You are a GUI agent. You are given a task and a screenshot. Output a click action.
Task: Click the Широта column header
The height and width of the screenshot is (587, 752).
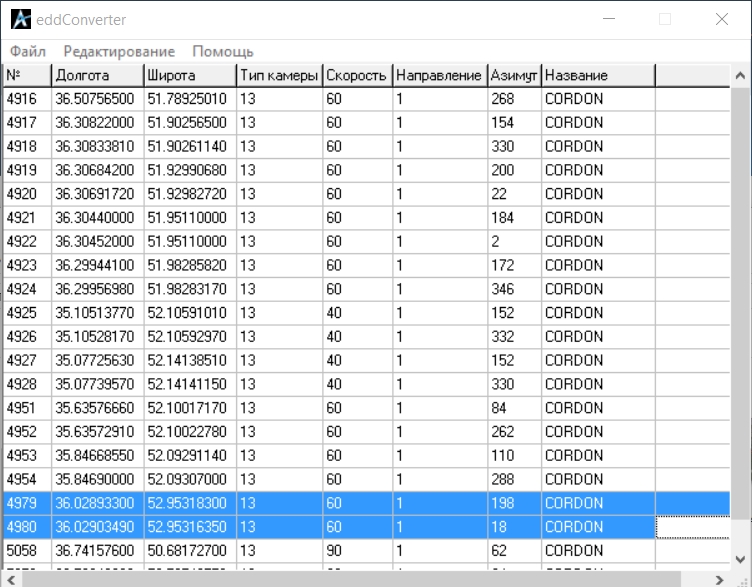189,76
